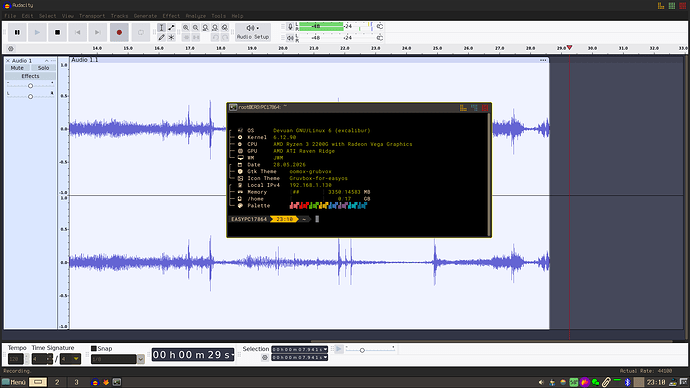The image size is (690, 388).
Task: Open the time display format dropdown
Action: 233,355
